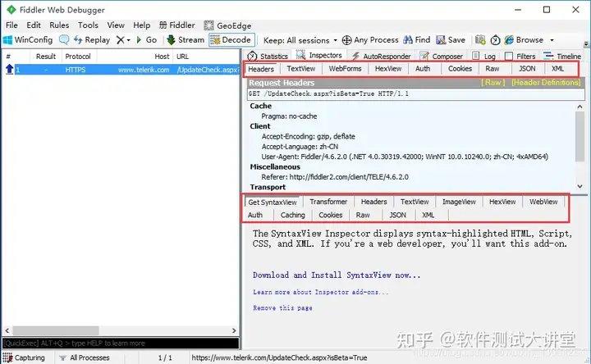Click the WinConfig Windows icon
The width and height of the screenshot is (591, 364).
pyautogui.click(x=7, y=40)
